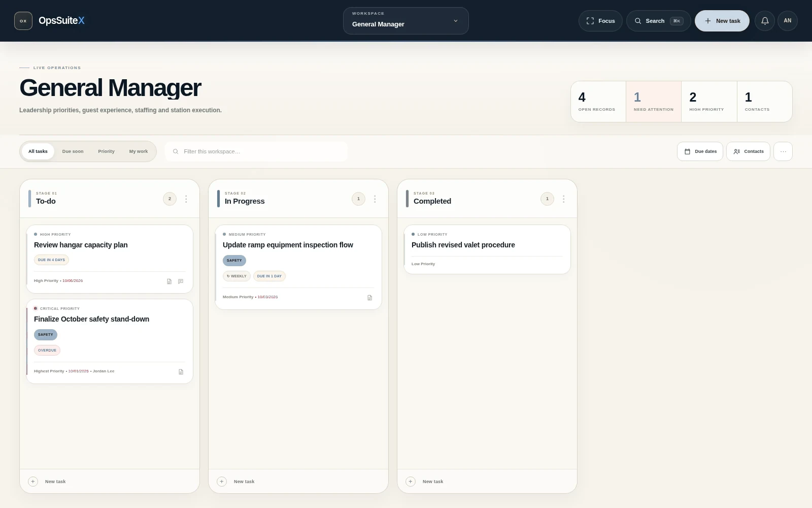
Task: Open the Need Attention stat tile
Action: 654,102
